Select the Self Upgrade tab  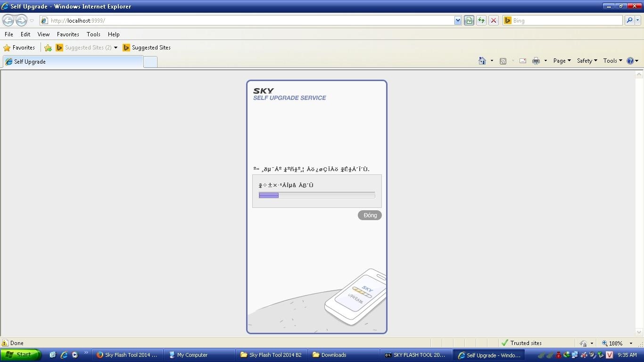[73, 62]
